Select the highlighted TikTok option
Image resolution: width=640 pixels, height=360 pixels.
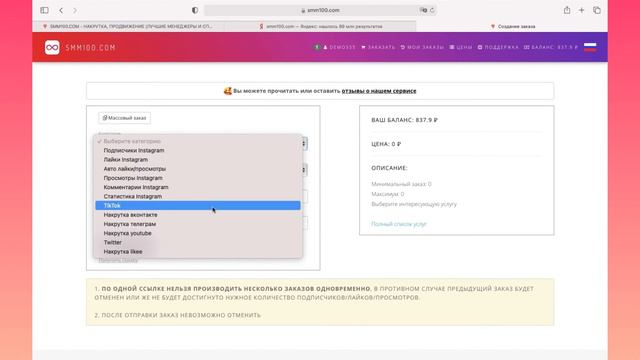[198, 205]
